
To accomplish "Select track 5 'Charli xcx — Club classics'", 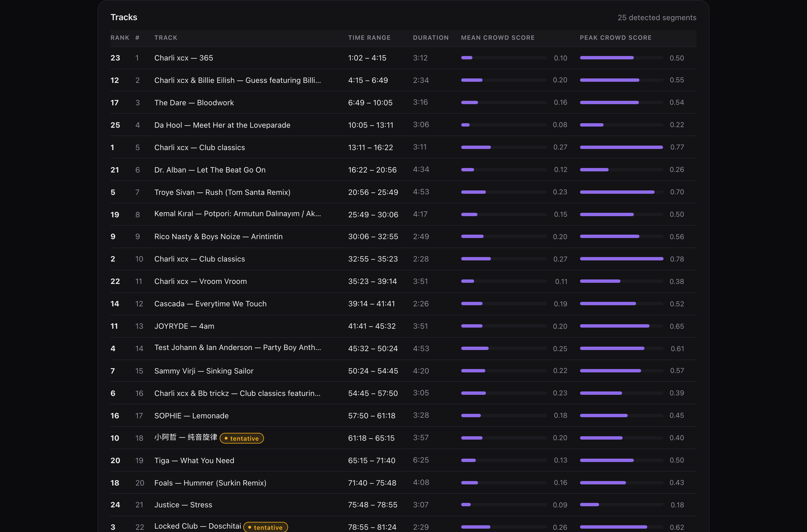I will 200,148.
